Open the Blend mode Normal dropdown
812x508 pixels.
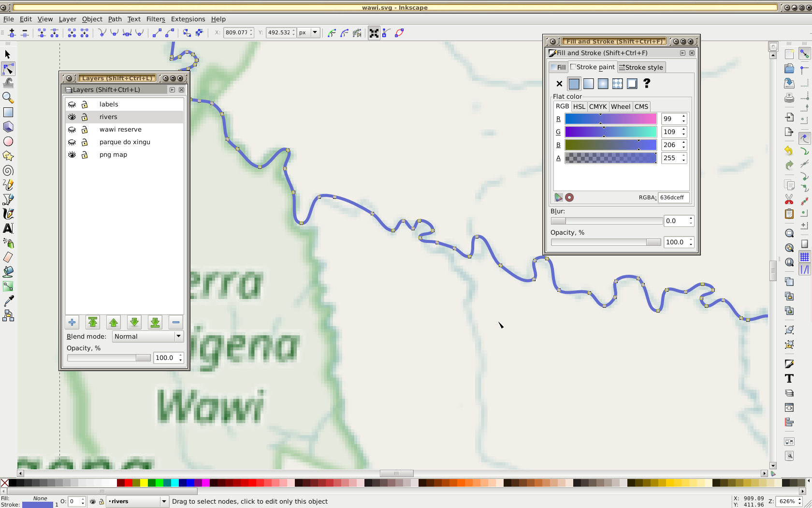point(147,337)
